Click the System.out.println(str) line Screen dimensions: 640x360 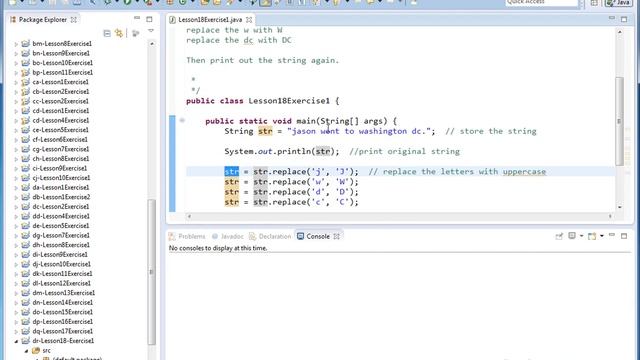[x=282, y=151]
